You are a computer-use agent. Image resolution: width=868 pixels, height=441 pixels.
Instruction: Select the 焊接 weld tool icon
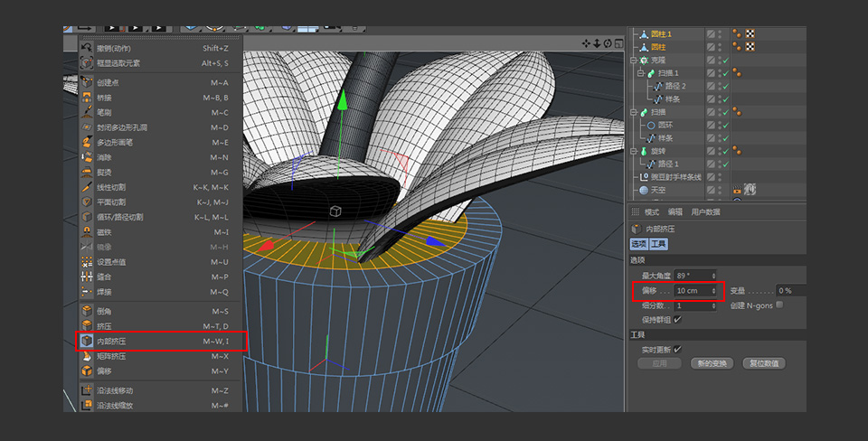pyautogui.click(x=87, y=292)
